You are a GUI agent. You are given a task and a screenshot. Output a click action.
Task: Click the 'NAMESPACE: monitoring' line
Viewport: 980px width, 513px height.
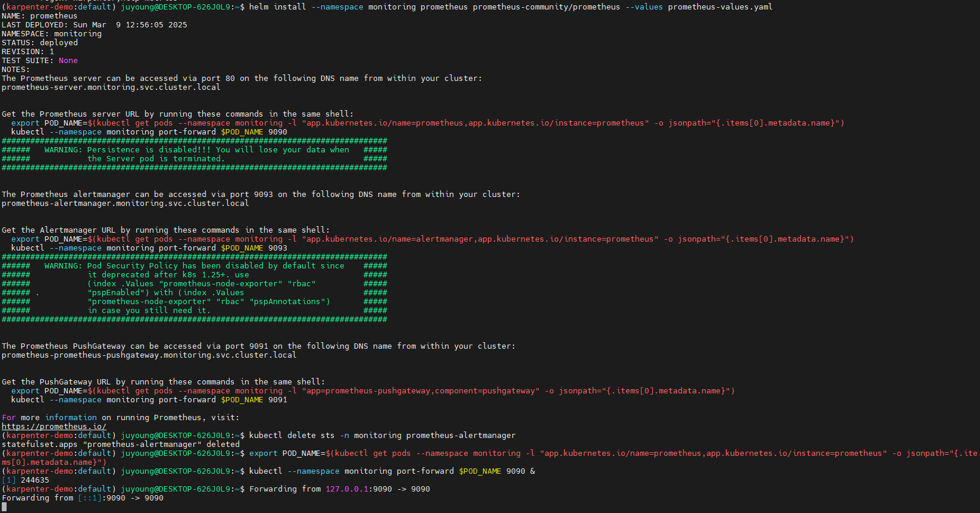tap(52, 34)
